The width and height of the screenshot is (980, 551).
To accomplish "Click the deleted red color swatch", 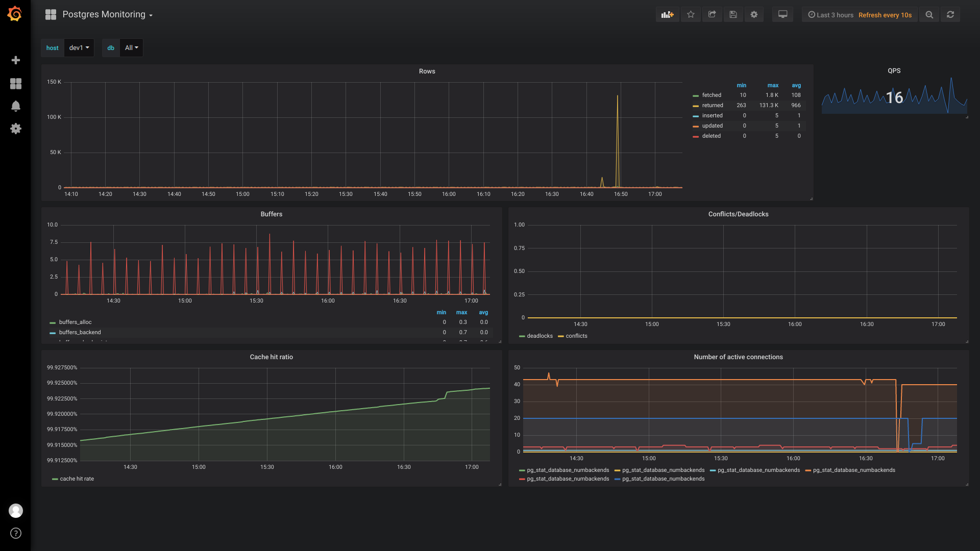I will 696,137.
